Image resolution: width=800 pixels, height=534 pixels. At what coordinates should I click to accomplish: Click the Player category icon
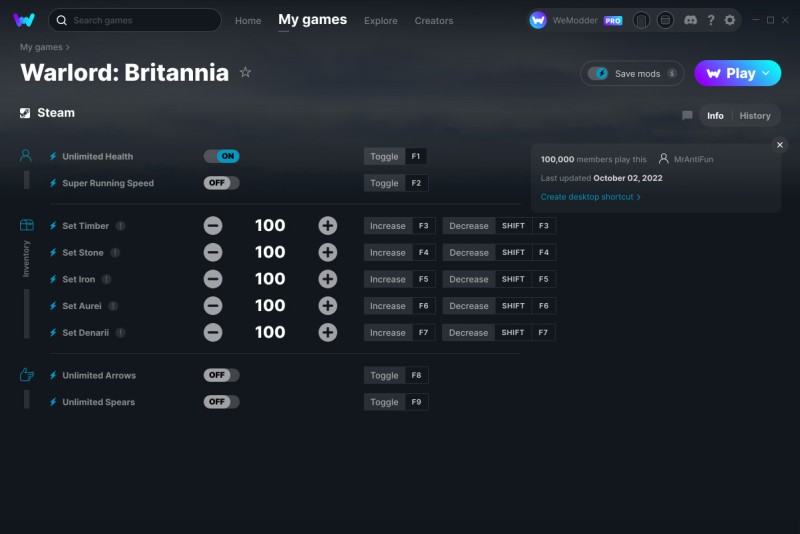pos(26,156)
